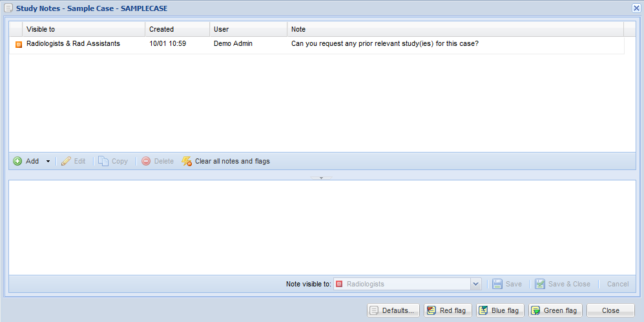Select the note about prior relevant studies
644x322 pixels.
click(x=455, y=43)
